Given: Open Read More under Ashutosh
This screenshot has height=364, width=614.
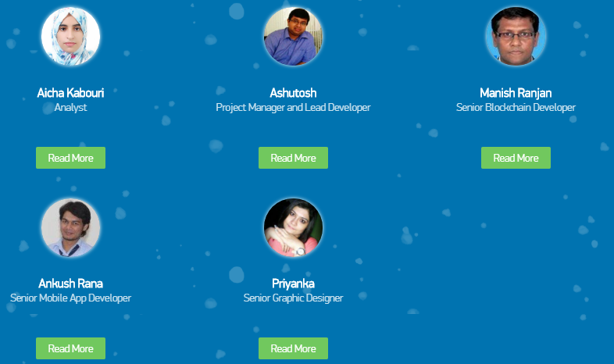Looking at the screenshot, I should 293,158.
